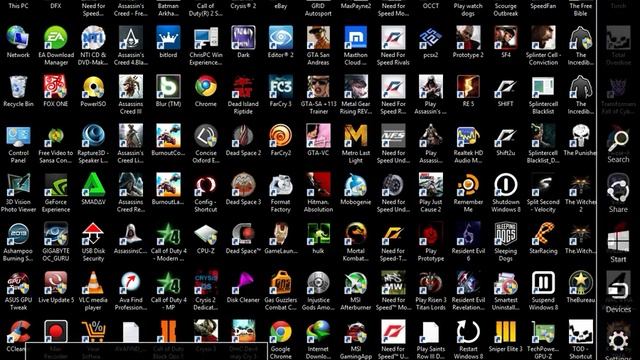This screenshot has height=360, width=640.
Task: Select Shutdown Windows 8 shortcut
Action: [506, 184]
